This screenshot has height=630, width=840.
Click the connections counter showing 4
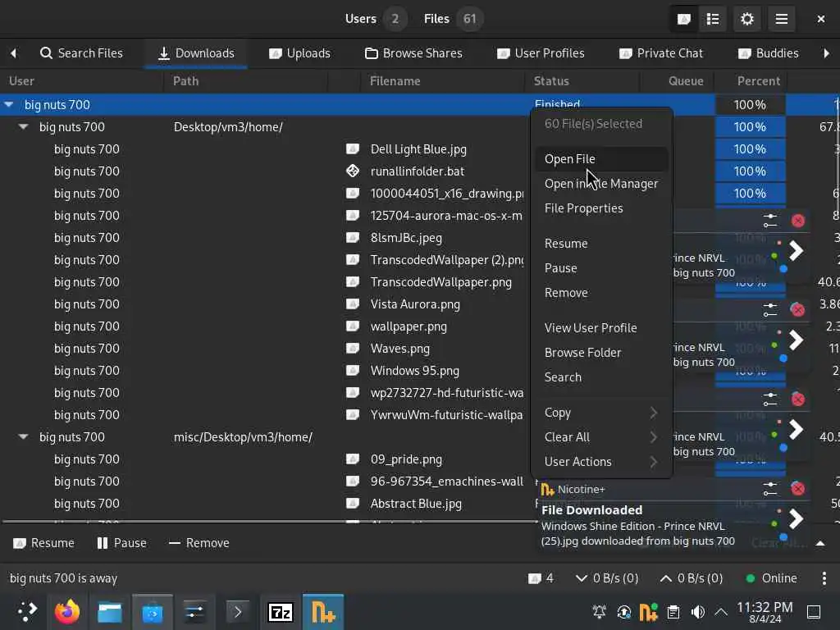click(x=541, y=578)
